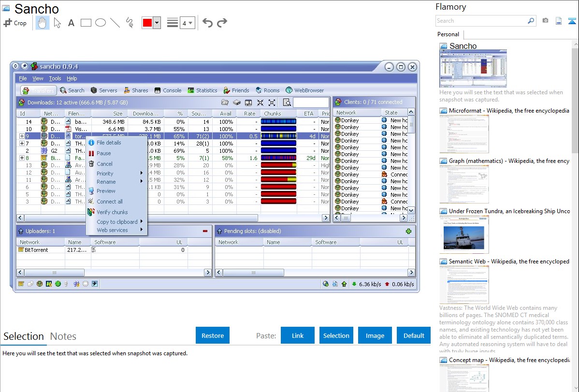This screenshot has width=579, height=392.
Task: Choose the freehand squiggle drawing tool
Action: (130, 23)
